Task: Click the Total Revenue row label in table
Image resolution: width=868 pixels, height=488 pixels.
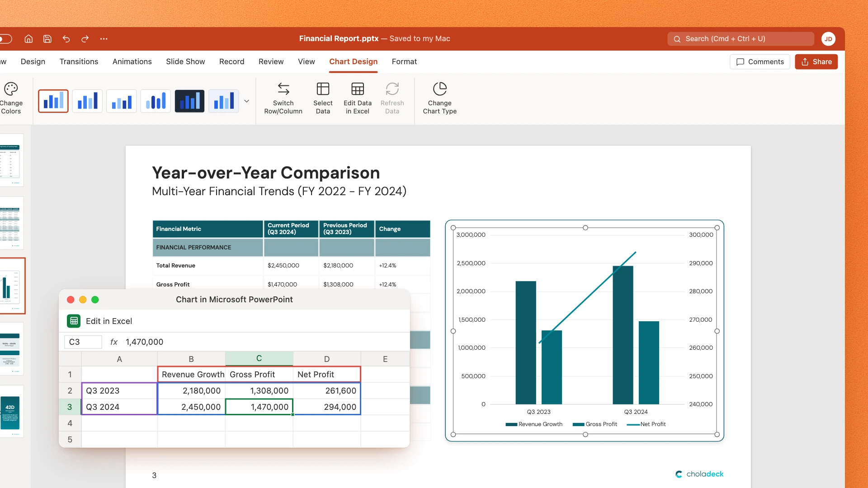Action: coord(176,266)
